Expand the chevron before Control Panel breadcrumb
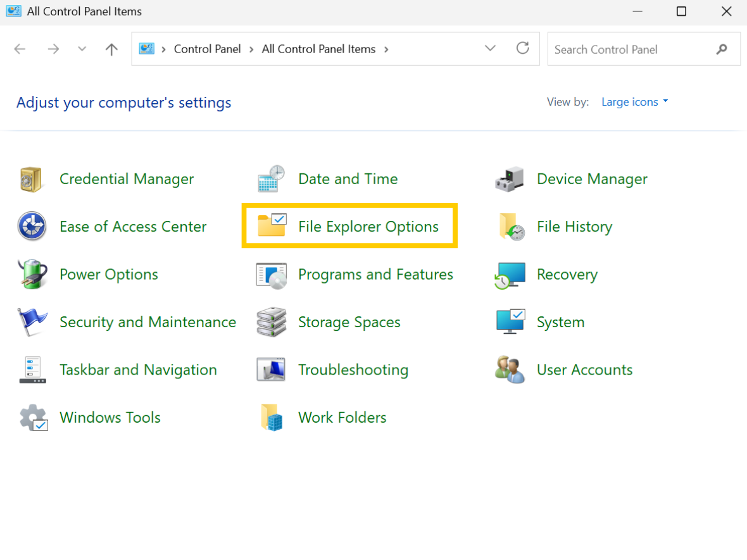The image size is (747, 560). coord(163,49)
